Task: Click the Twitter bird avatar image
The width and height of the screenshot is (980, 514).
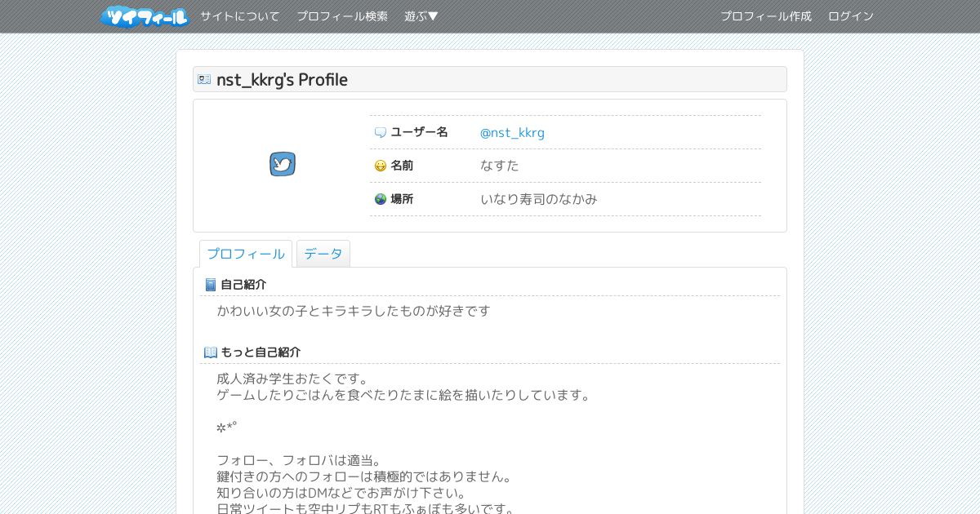Action: pos(283,164)
